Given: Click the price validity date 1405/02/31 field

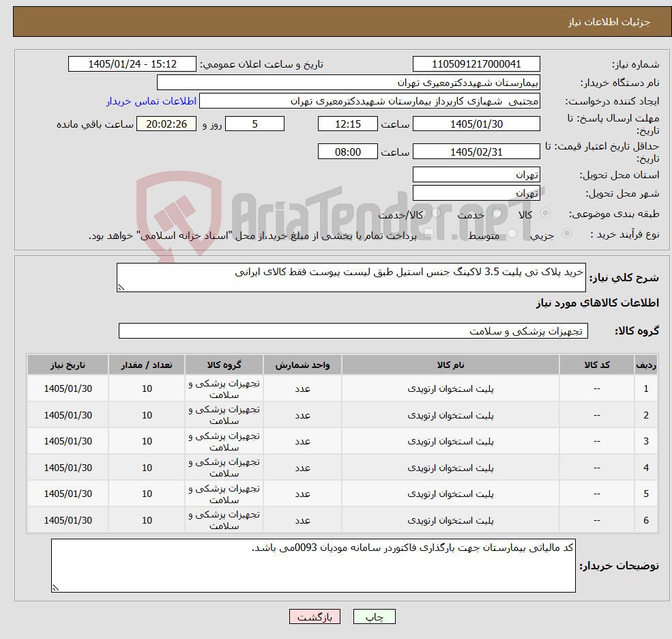Looking at the screenshot, I should coord(476,152).
